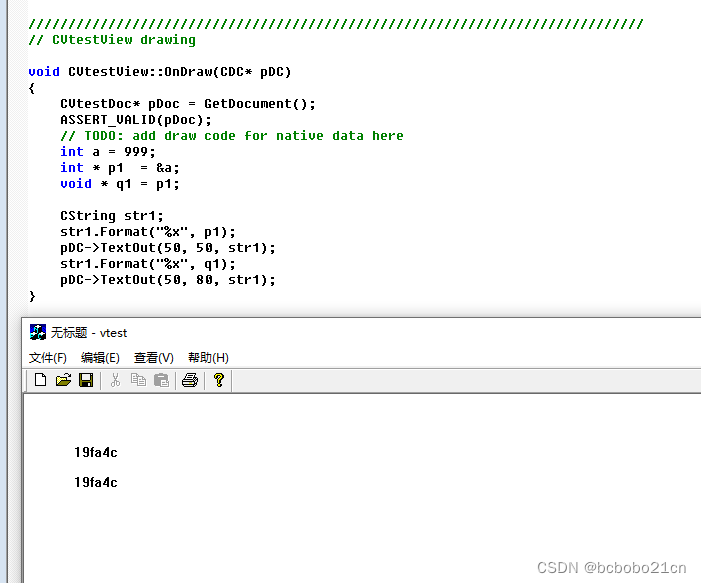This screenshot has width=701, height=583.
Task: Click the New document toolbar icon
Action: pos(40,380)
